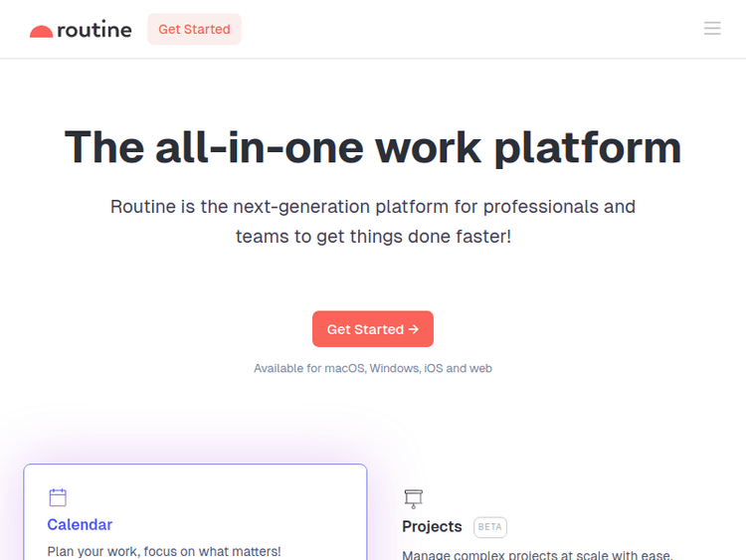Click the word iOS in availability line
Viewport: 746px width, 560px height.
433,368
